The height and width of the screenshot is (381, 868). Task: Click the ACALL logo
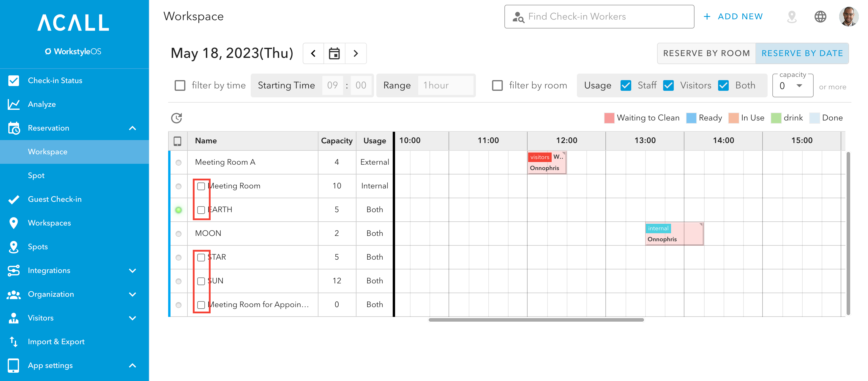point(73,23)
